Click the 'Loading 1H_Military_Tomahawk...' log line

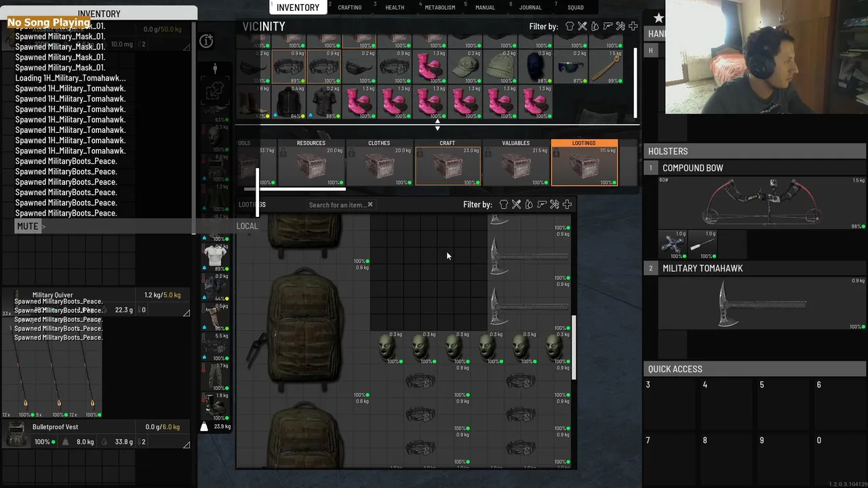coord(71,78)
